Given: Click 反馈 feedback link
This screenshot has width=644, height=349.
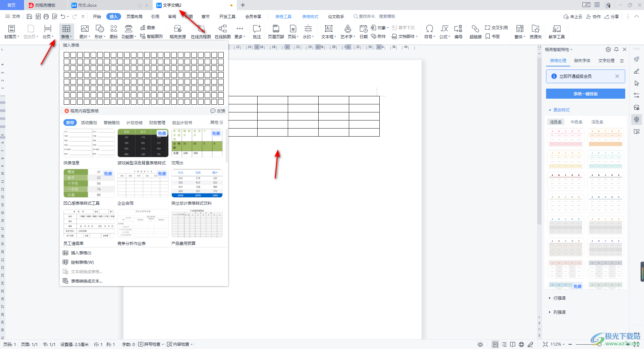Looking at the screenshot, I should point(218,111).
